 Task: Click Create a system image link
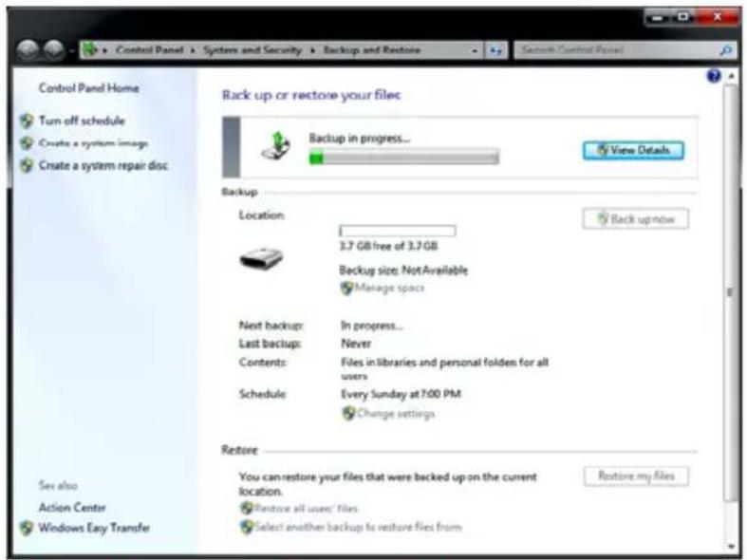click(93, 143)
